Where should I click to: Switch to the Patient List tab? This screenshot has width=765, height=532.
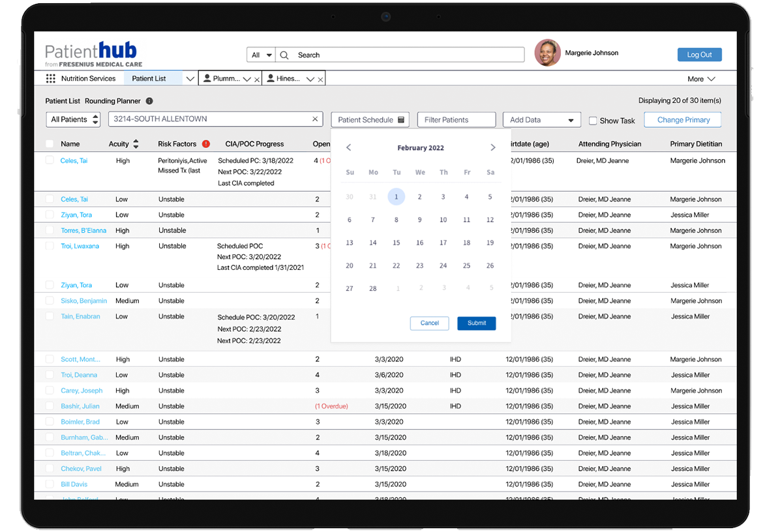click(149, 79)
